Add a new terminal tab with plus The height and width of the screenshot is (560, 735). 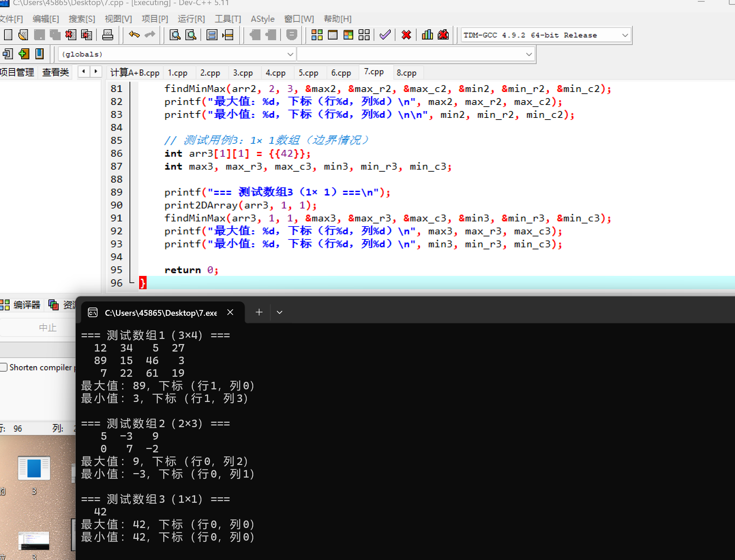(259, 312)
